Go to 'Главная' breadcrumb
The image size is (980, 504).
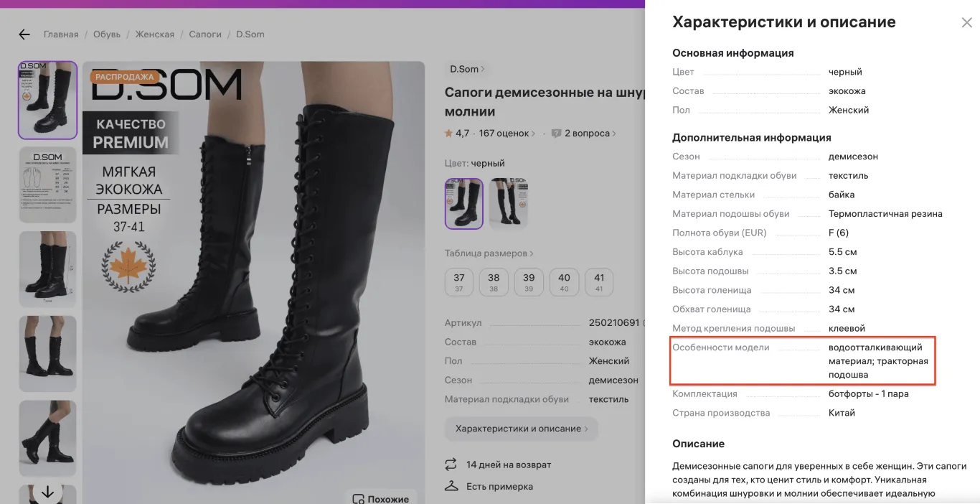[x=61, y=34]
